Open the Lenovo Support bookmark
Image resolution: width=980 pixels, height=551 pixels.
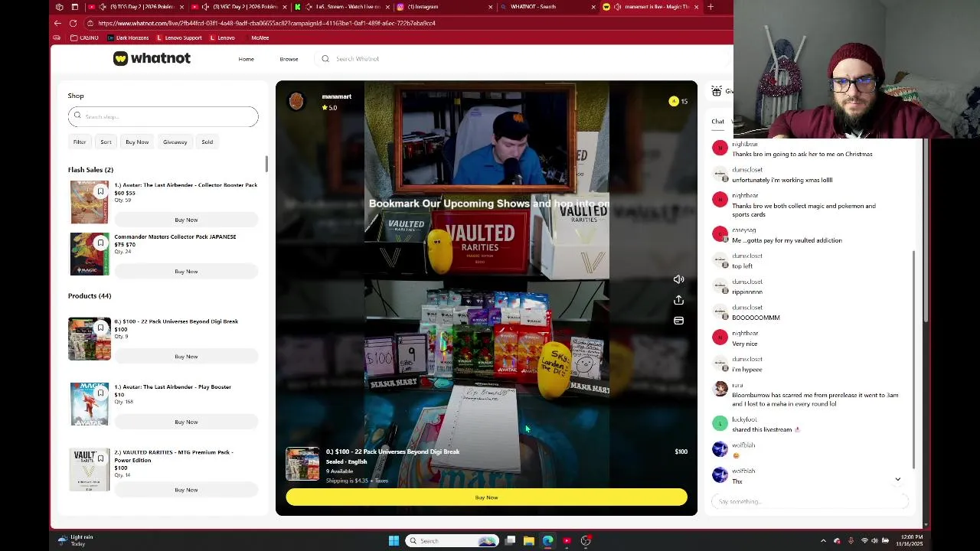coord(179,37)
